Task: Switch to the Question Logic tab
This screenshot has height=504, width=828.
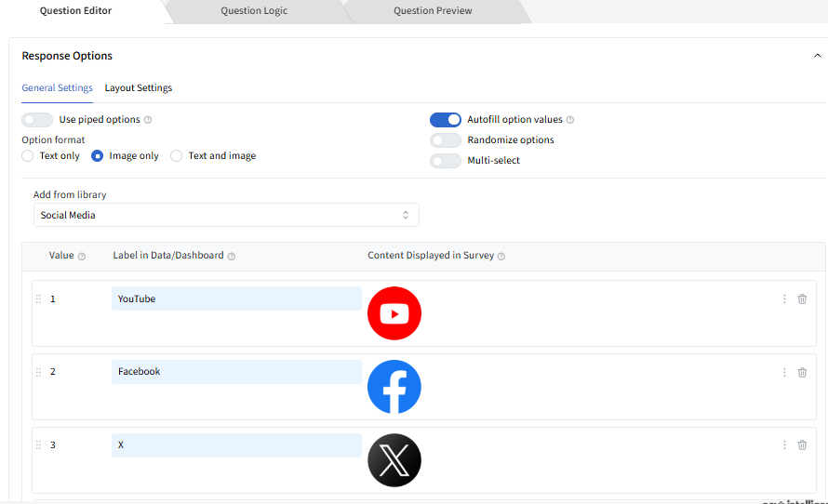Action: (x=254, y=11)
